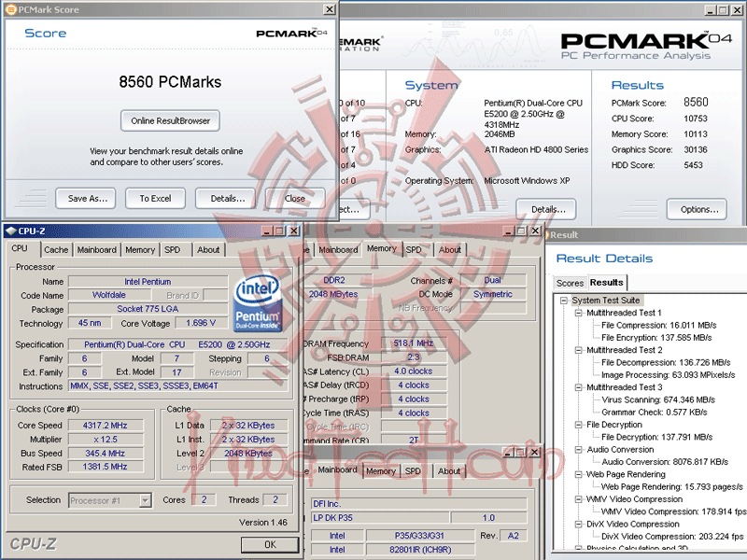Open Memory tab in front CPU-Z window
Screen dimensions: 747x560
pos(140,250)
